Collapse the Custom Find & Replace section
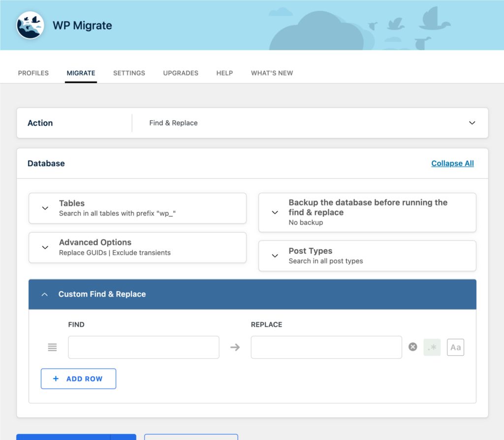The image size is (504, 440). pyautogui.click(x=45, y=294)
